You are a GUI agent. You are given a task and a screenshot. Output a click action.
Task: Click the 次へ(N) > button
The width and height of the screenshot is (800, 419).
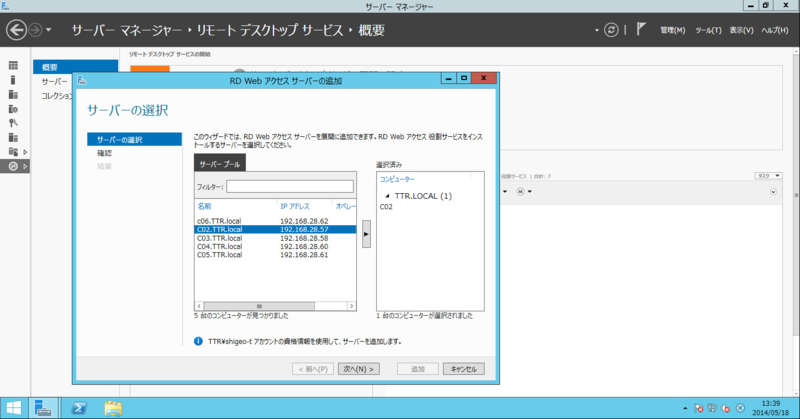pyautogui.click(x=359, y=368)
